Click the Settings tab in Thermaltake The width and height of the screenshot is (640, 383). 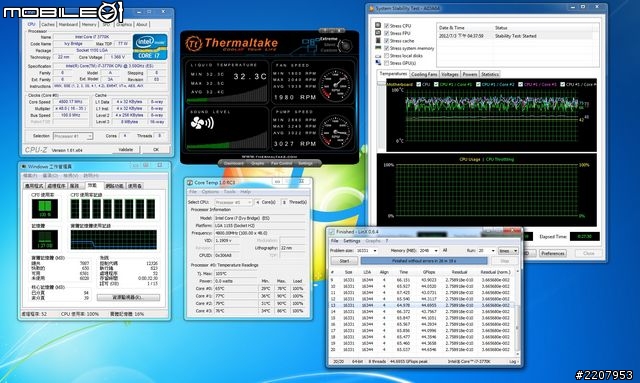(305, 163)
